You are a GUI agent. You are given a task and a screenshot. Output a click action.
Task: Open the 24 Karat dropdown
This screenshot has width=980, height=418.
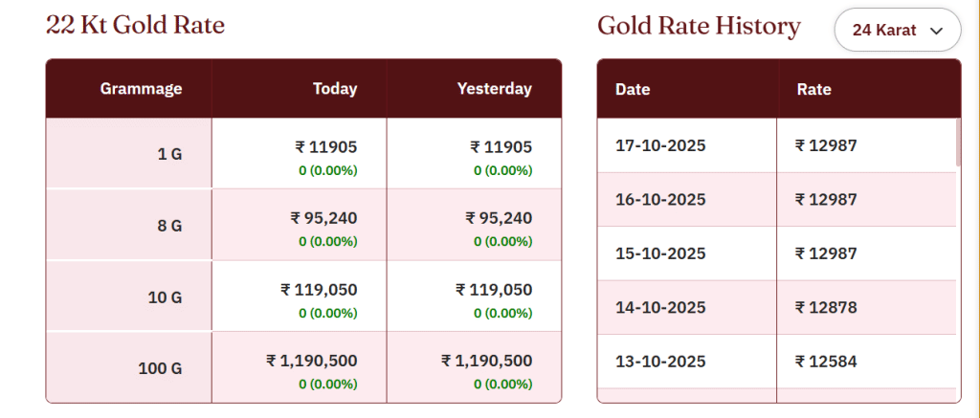[897, 31]
